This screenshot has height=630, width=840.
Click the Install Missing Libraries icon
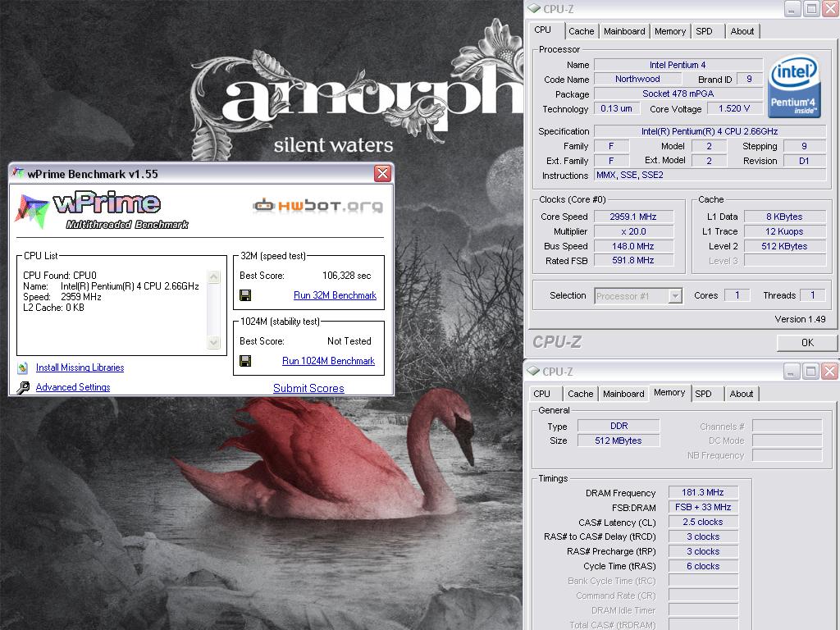(22, 367)
